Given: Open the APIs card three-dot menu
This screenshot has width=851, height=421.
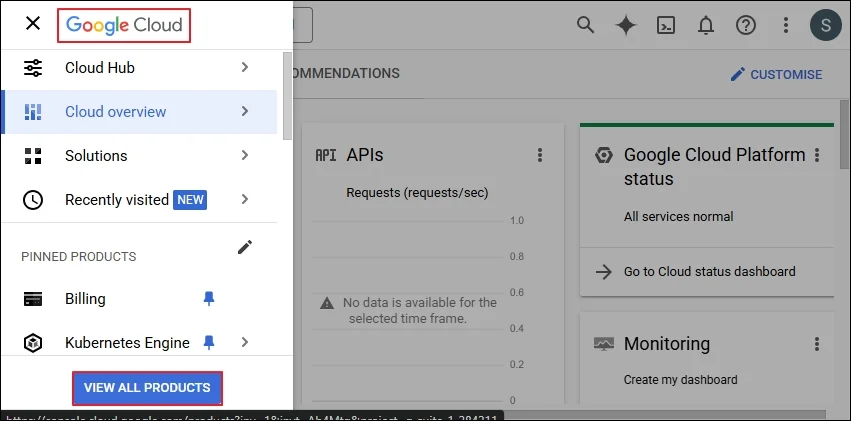Looking at the screenshot, I should 539,155.
